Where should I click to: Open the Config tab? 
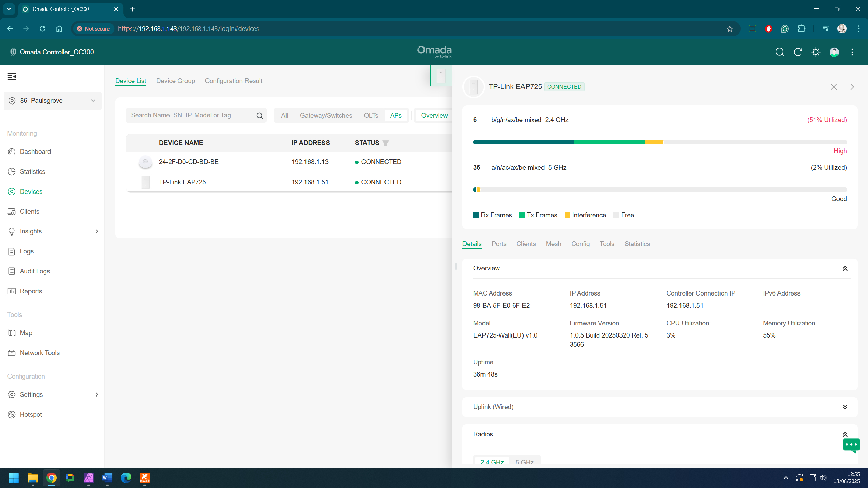click(580, 244)
